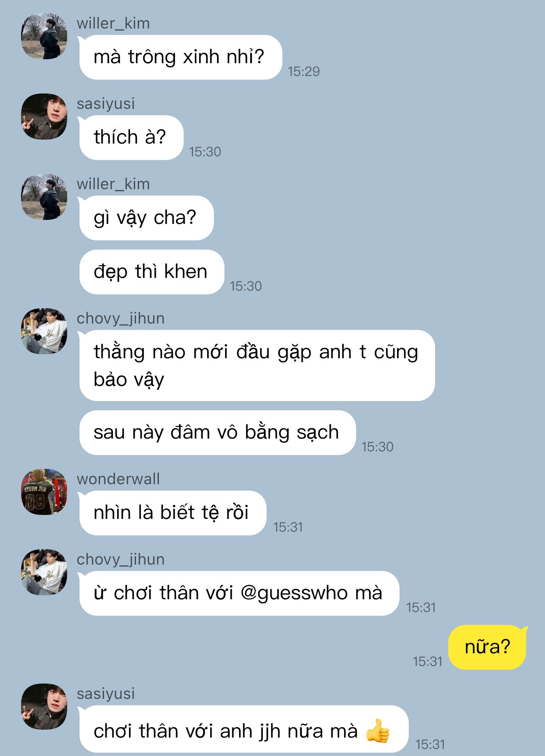Tap the "thằng nào mới đầu gặp anh" message

(x=257, y=366)
